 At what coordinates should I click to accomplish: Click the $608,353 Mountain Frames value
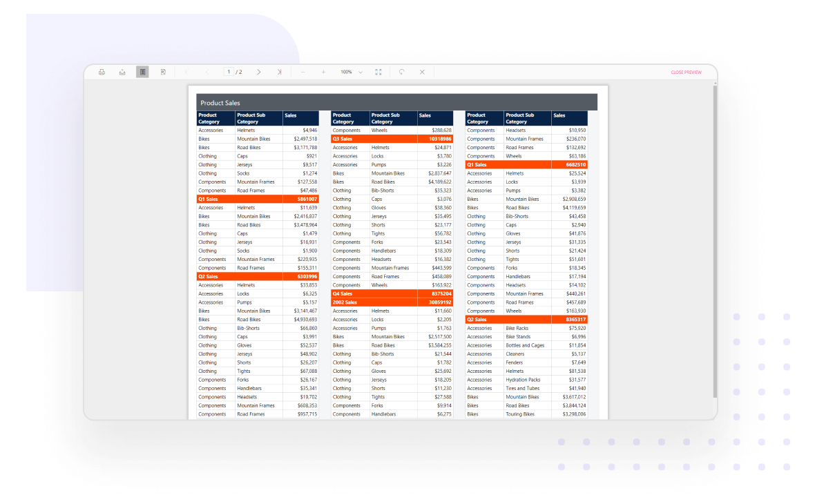[x=307, y=406]
